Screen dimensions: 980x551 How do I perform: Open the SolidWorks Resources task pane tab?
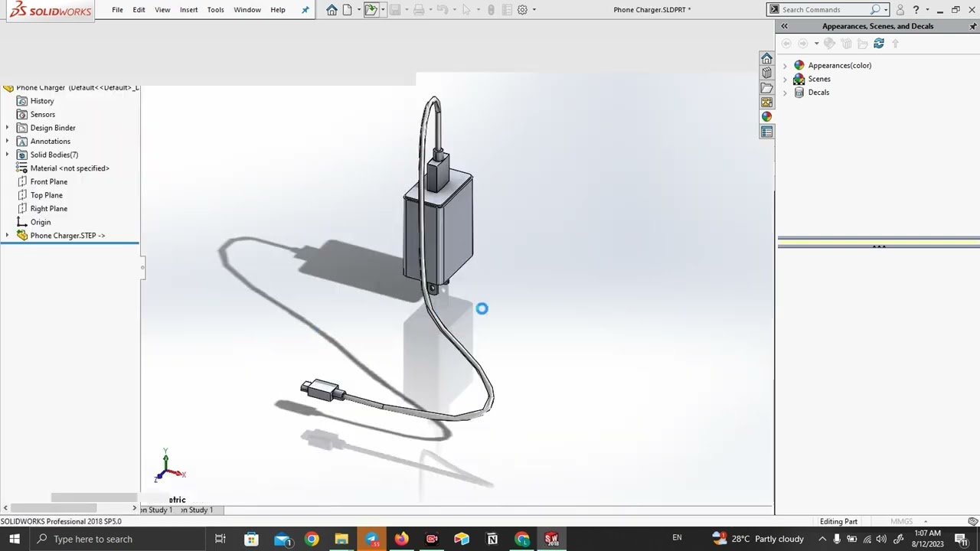pos(766,59)
